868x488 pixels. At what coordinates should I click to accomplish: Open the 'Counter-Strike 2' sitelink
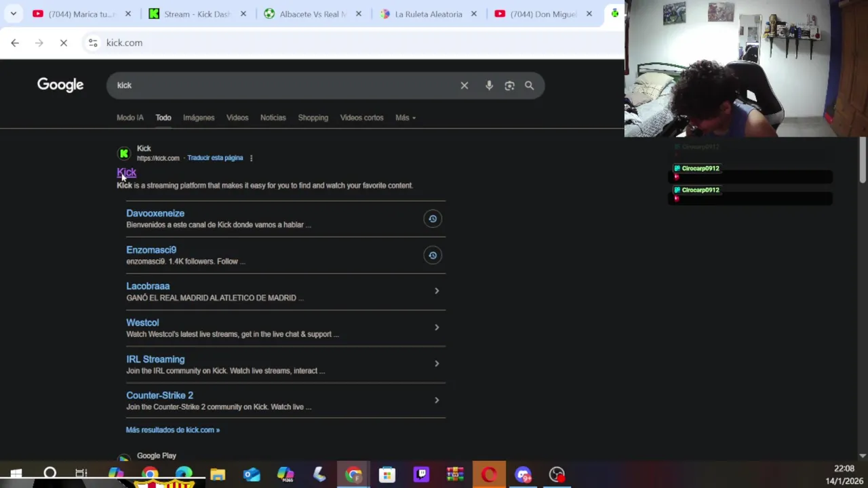159,395
